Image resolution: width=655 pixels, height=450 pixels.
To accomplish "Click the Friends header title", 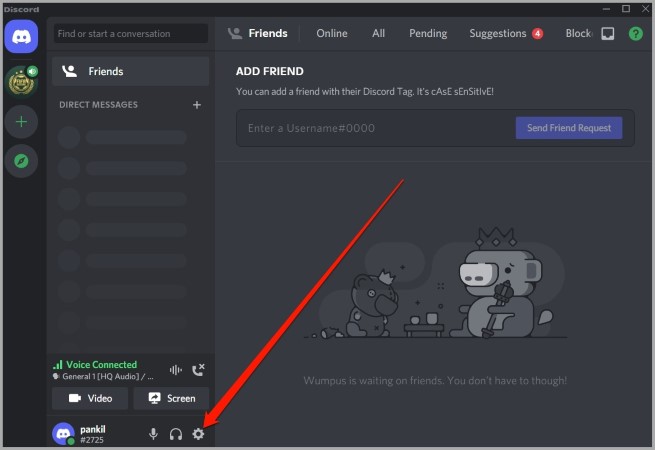I will pyautogui.click(x=268, y=33).
